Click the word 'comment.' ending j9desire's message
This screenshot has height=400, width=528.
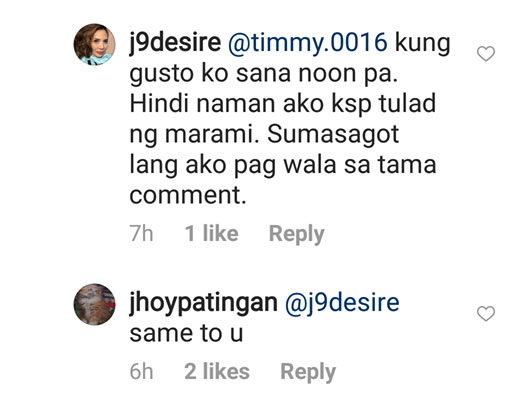(x=188, y=196)
